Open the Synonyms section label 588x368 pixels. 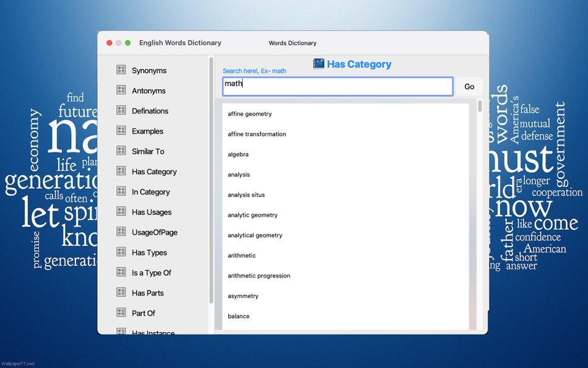[x=149, y=71]
